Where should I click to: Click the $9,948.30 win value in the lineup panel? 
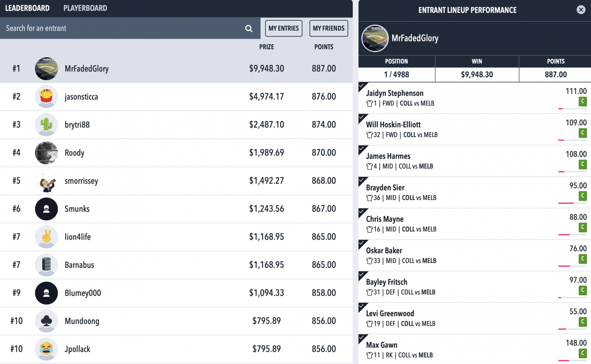pos(477,75)
